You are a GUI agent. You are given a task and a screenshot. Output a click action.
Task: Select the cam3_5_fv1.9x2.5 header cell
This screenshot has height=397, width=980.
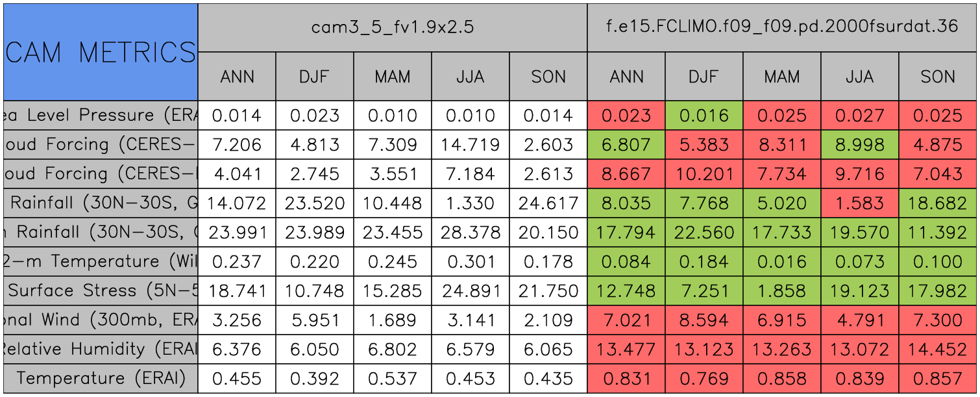point(392,27)
